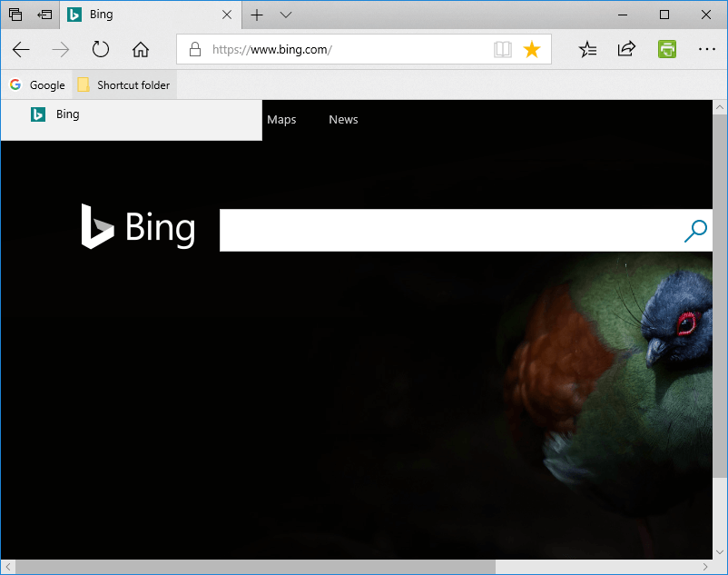Open the News link
The image size is (728, 575).
tap(343, 120)
